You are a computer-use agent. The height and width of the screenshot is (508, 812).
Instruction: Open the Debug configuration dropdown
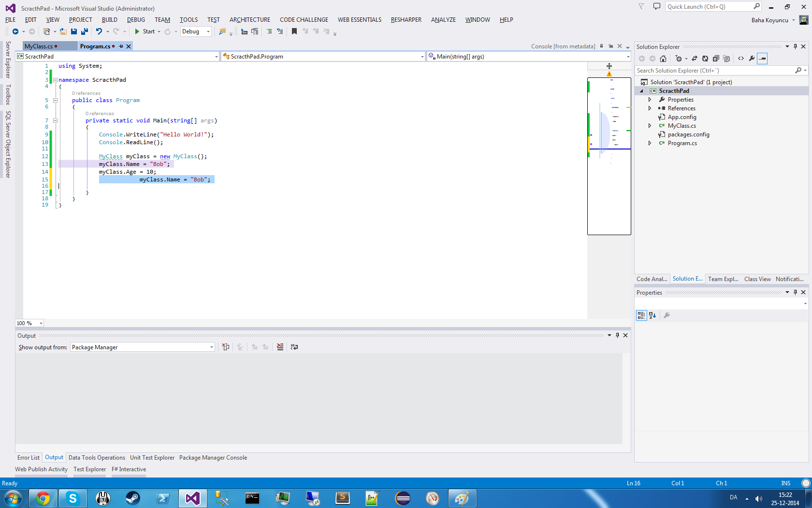196,31
